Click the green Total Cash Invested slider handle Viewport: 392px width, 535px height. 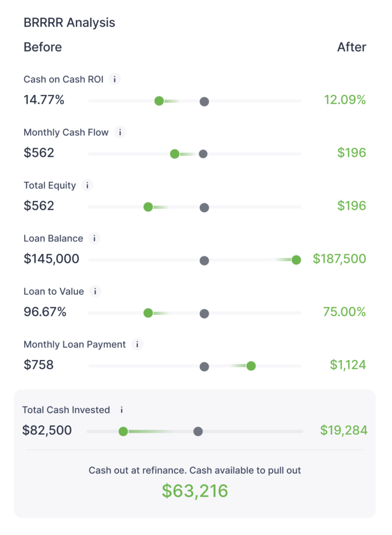(123, 431)
